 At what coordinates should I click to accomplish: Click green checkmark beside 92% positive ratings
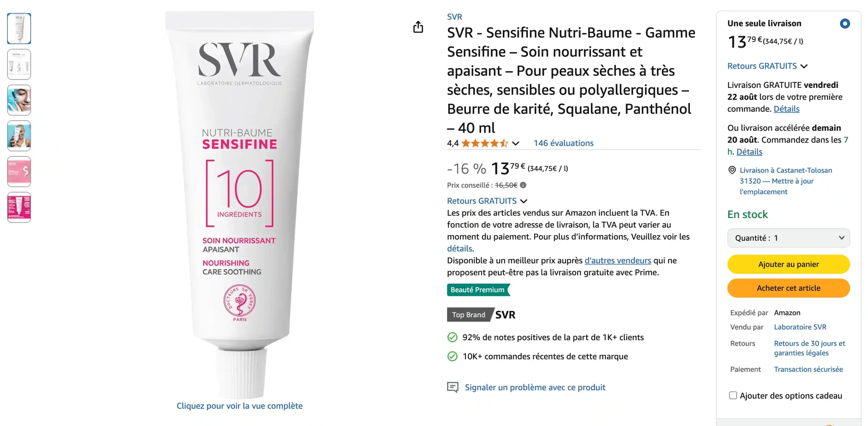pyautogui.click(x=452, y=337)
